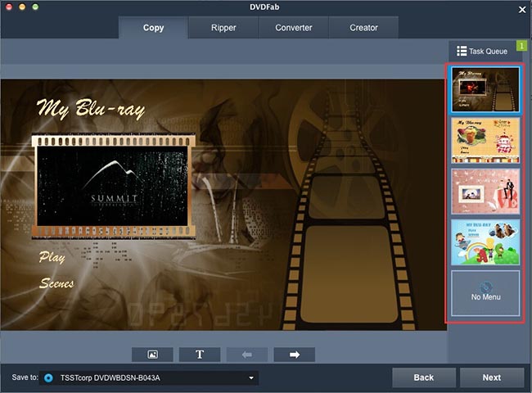The height and width of the screenshot is (393, 532).
Task: Select the brown filmstrip menu template
Action: pyautogui.click(x=485, y=89)
